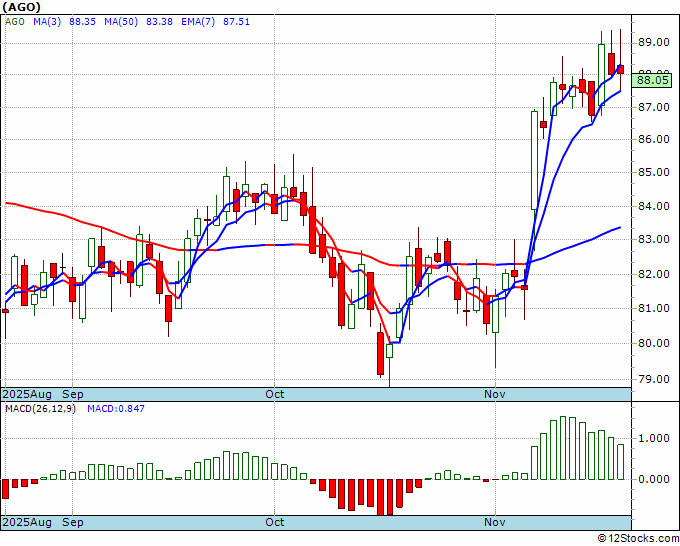
Task: Click the 82.00 price axis label
Action: [653, 274]
